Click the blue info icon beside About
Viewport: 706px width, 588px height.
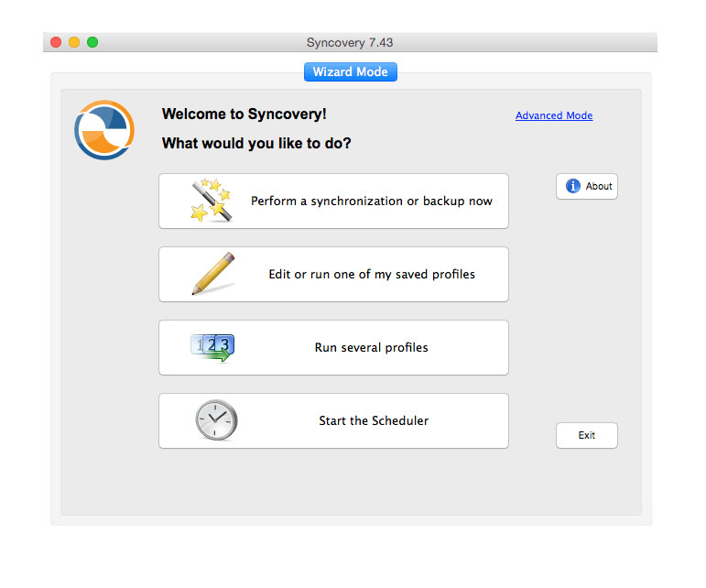(573, 186)
